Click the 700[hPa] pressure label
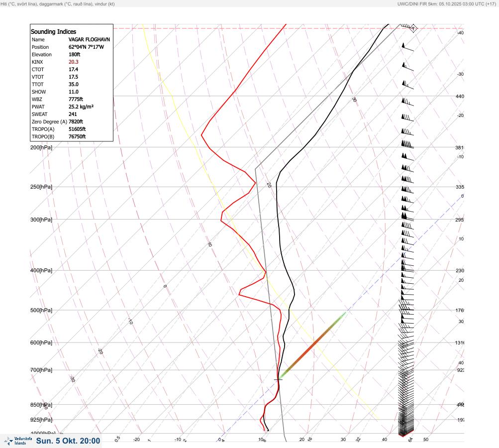 pos(41,370)
